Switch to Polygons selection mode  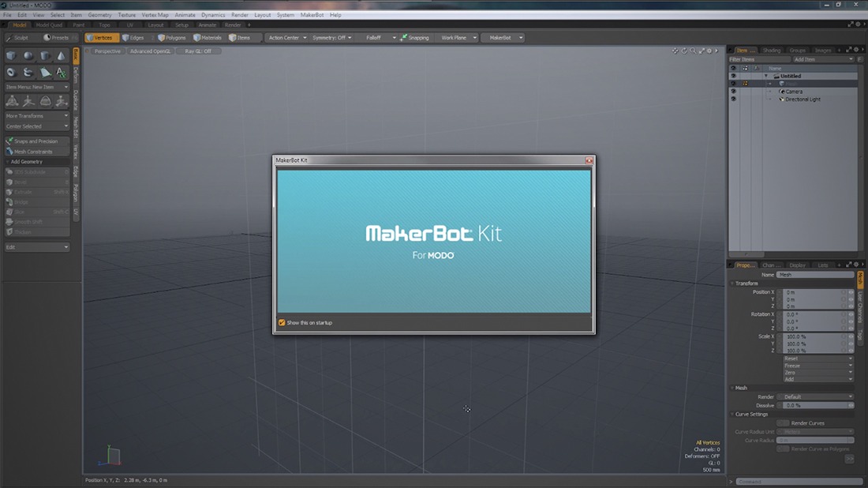pyautogui.click(x=172, y=37)
